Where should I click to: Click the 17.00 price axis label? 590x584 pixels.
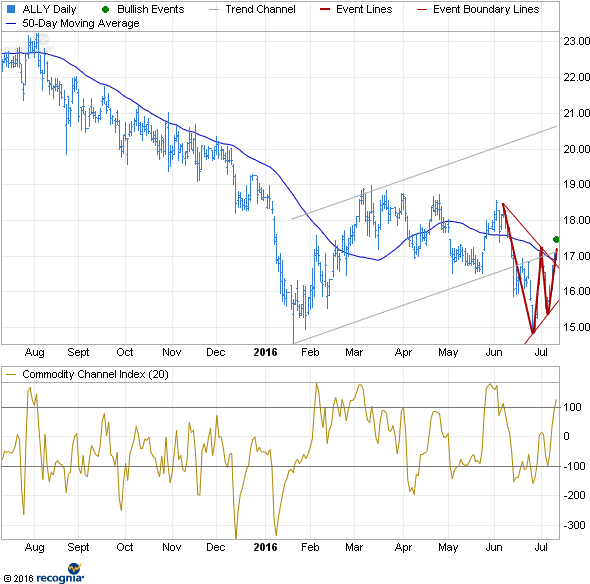576,256
